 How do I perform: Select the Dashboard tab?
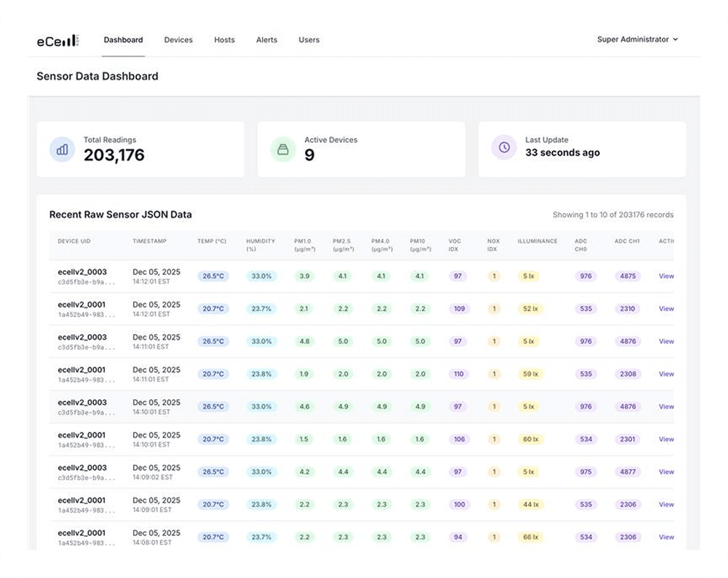123,40
